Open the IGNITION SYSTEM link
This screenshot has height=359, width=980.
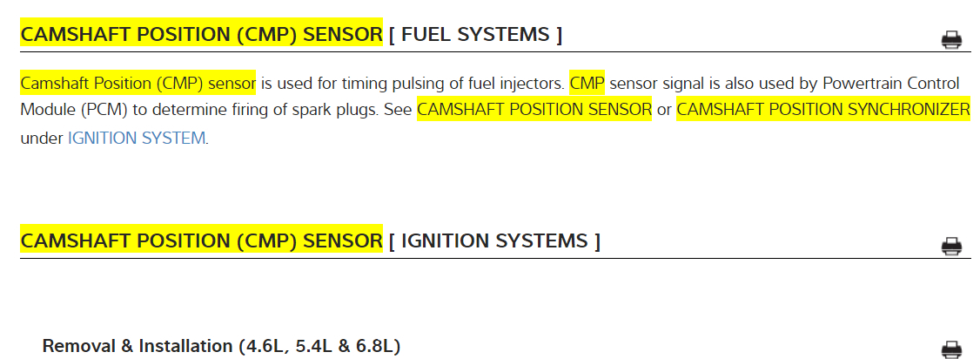click(x=137, y=138)
